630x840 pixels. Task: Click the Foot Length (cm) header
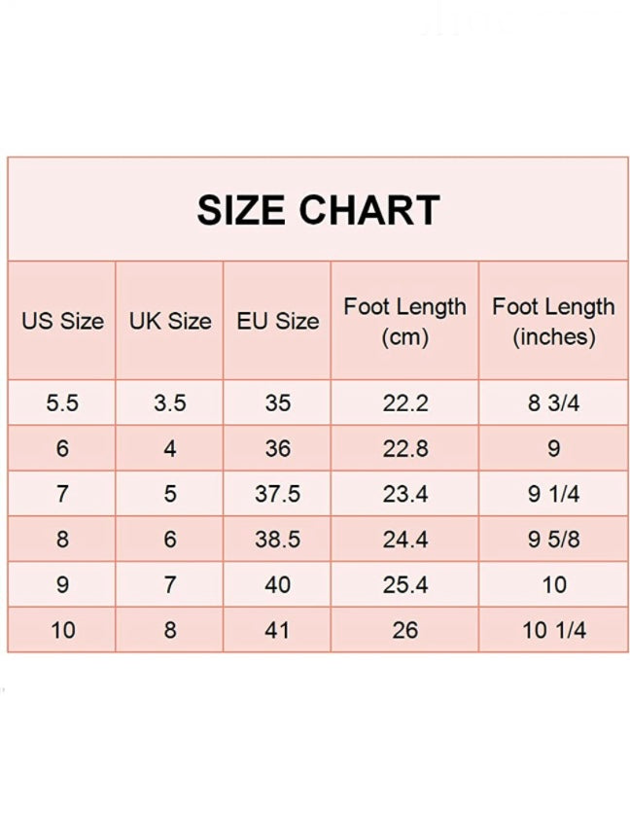pos(405,321)
